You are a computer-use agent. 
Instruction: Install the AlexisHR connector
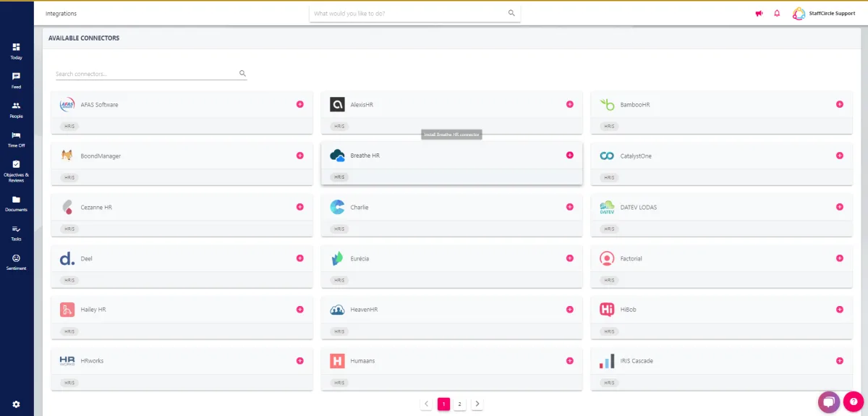coord(569,104)
